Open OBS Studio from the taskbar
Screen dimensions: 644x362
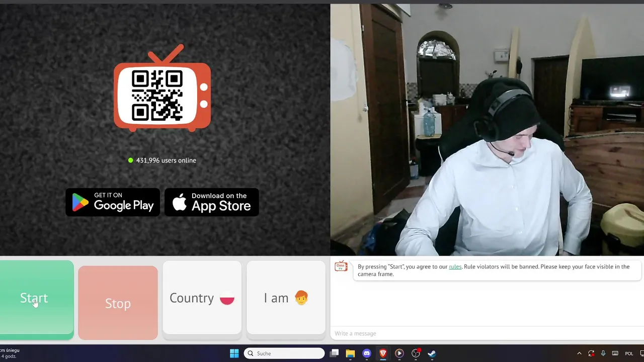pos(416,353)
